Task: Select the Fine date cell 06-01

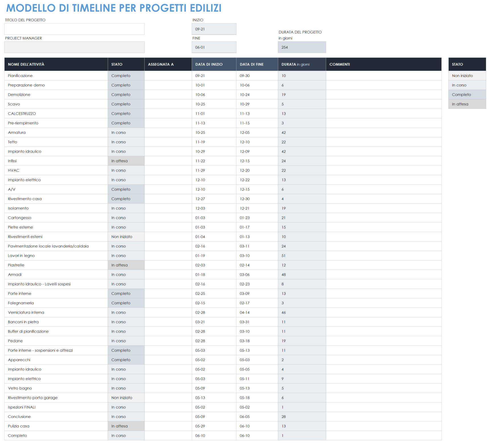Action: tap(214, 47)
